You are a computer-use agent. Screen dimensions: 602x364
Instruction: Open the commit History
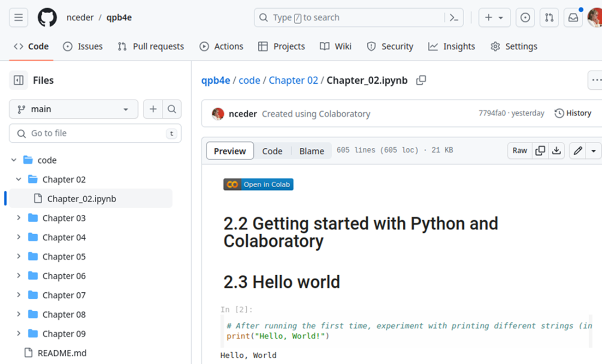tap(573, 113)
